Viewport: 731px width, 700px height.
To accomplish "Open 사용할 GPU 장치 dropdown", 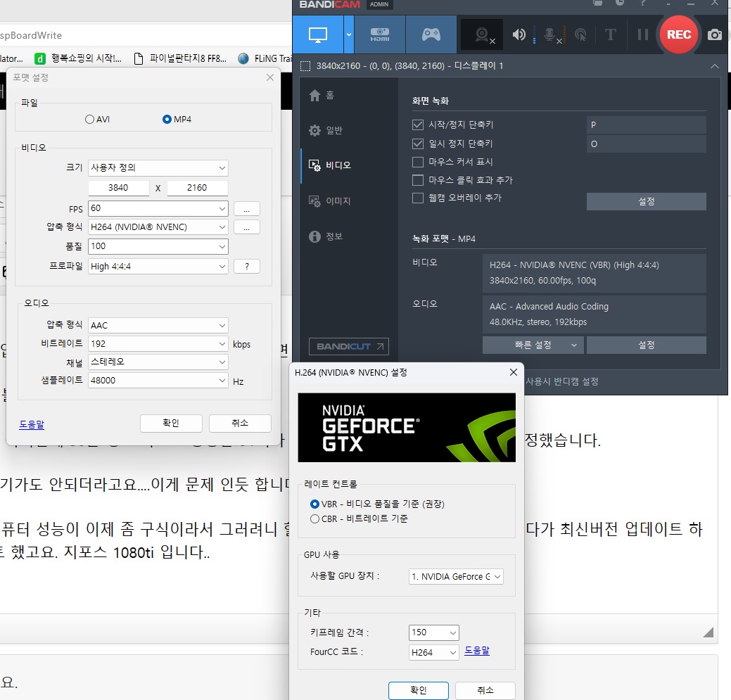I will coord(456,576).
